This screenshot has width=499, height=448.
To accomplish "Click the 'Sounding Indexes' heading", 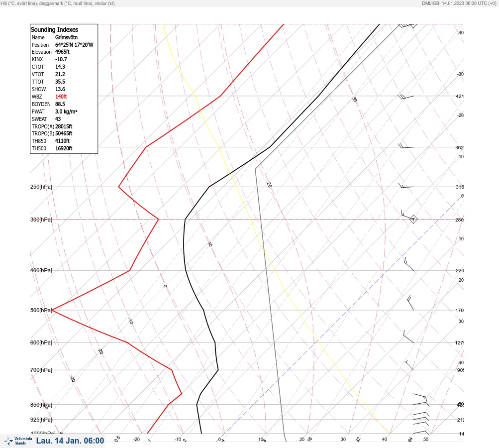I will click(54, 29).
